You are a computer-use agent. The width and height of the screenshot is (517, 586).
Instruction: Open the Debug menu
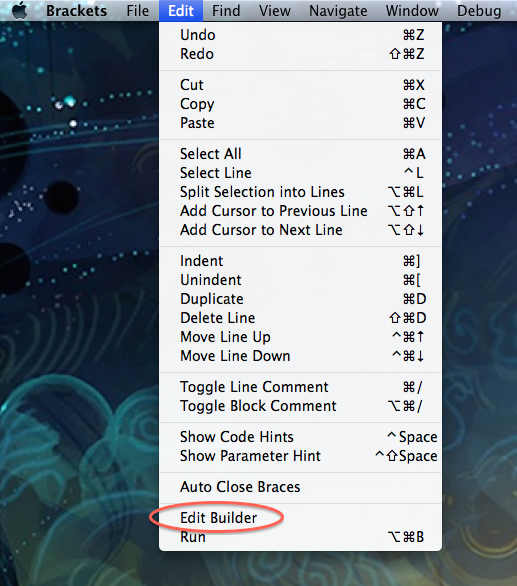(479, 10)
